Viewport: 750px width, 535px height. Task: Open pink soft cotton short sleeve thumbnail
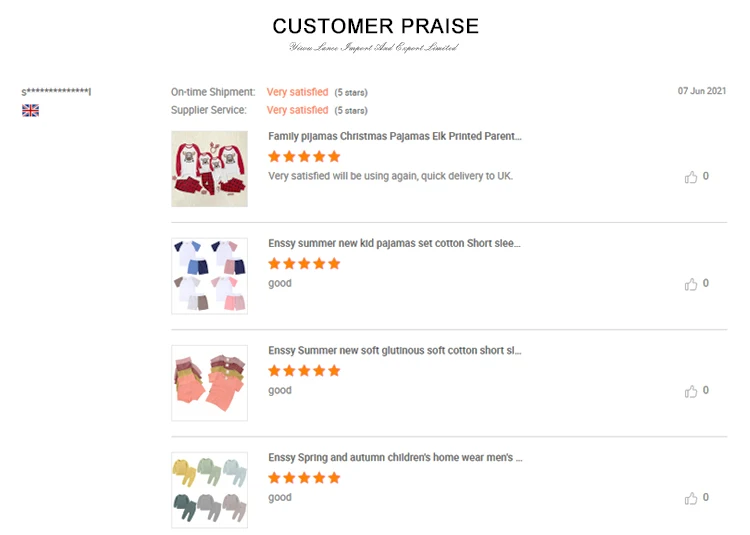[209, 383]
